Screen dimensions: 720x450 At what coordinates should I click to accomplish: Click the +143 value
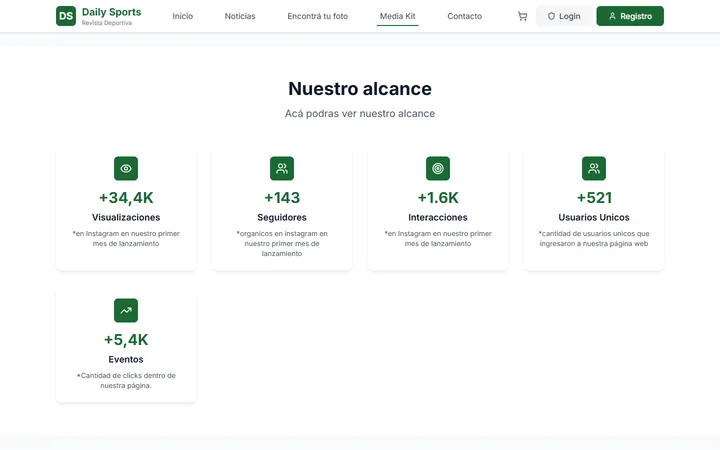[x=282, y=198]
